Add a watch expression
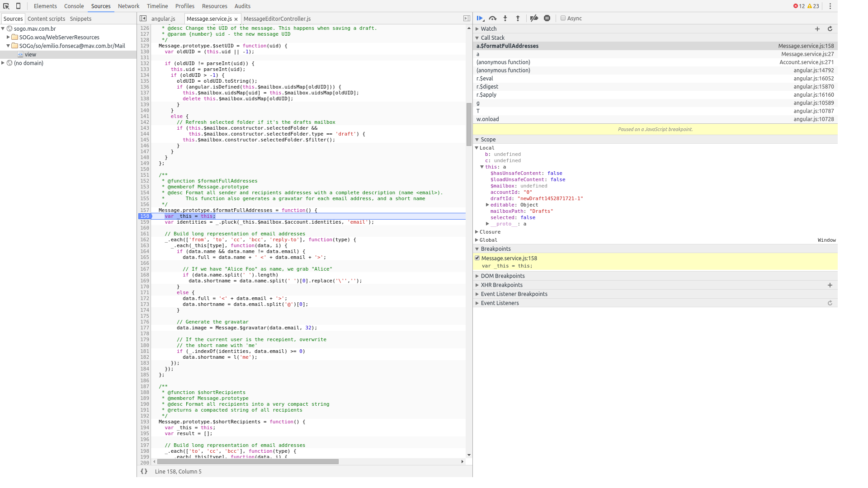This screenshot has width=868, height=488. [817, 29]
